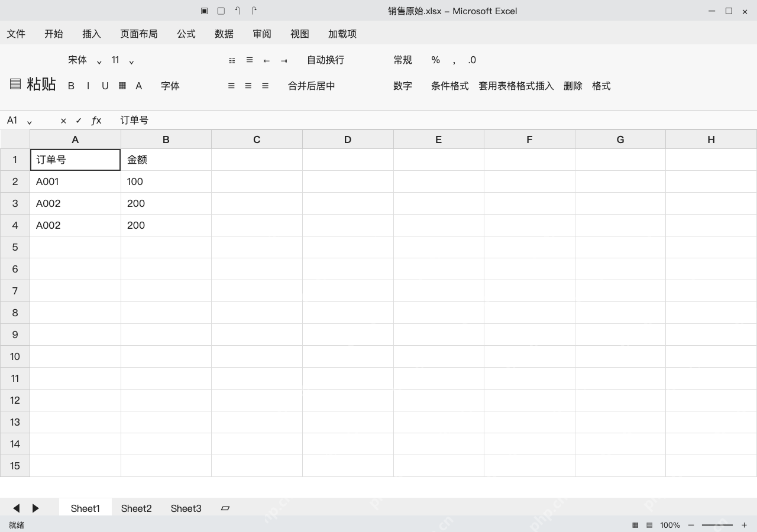This screenshot has width=757, height=532.
Task: Select column C by its header
Action: [x=257, y=140]
